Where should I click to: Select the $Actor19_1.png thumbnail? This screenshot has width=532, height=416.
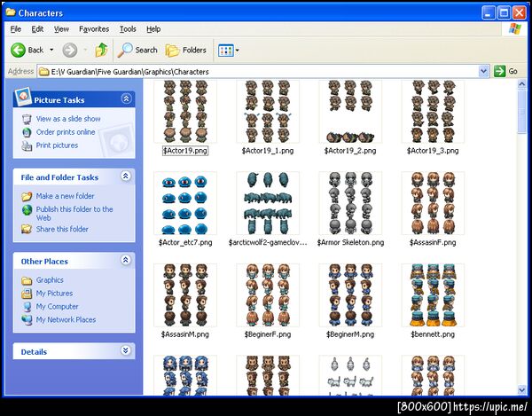[x=268, y=111]
